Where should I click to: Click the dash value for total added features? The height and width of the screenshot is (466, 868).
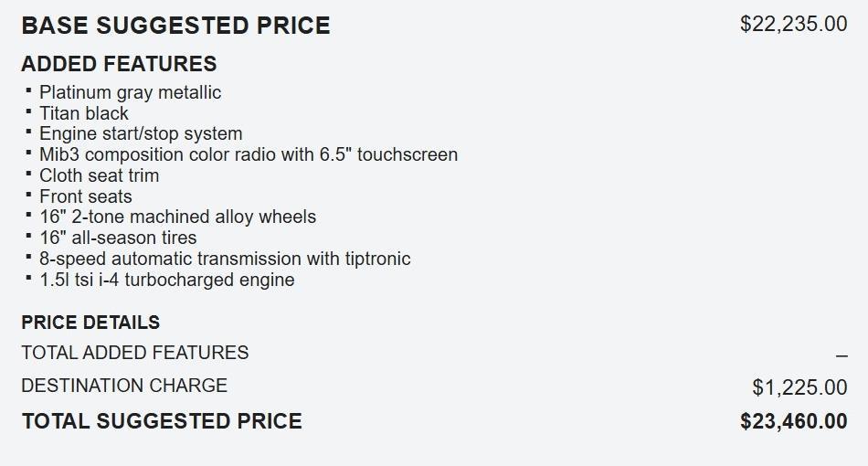tap(842, 356)
